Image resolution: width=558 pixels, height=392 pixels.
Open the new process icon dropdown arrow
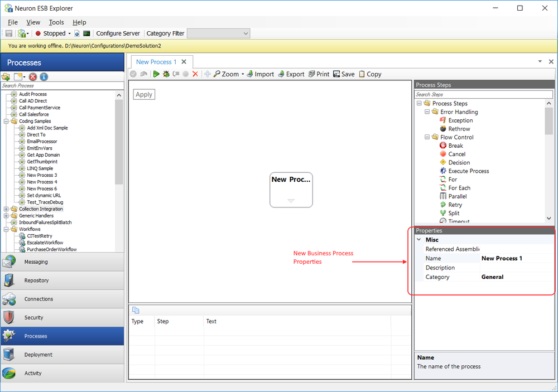[x=24, y=77]
